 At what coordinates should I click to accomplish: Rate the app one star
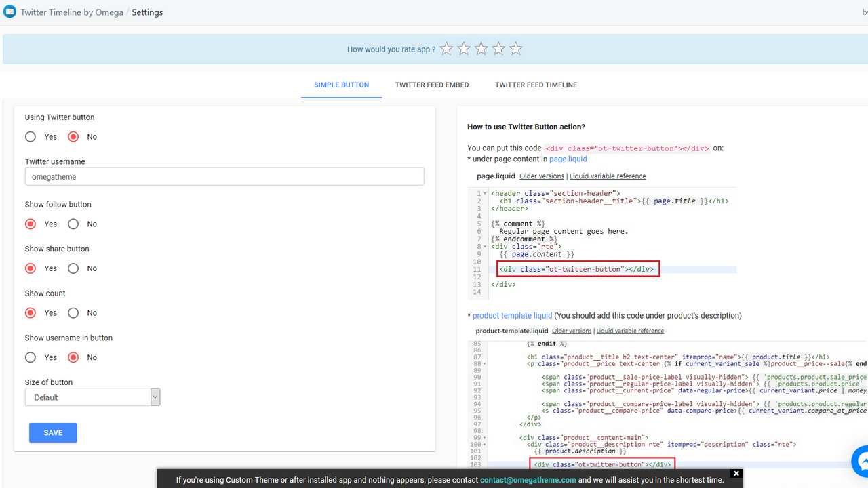(446, 49)
